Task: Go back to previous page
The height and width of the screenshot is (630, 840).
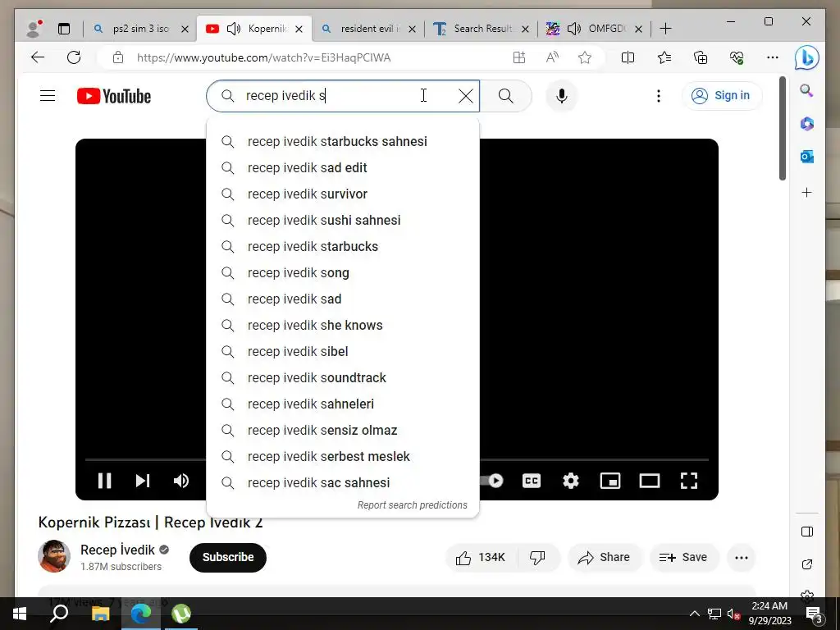Action: [38, 57]
